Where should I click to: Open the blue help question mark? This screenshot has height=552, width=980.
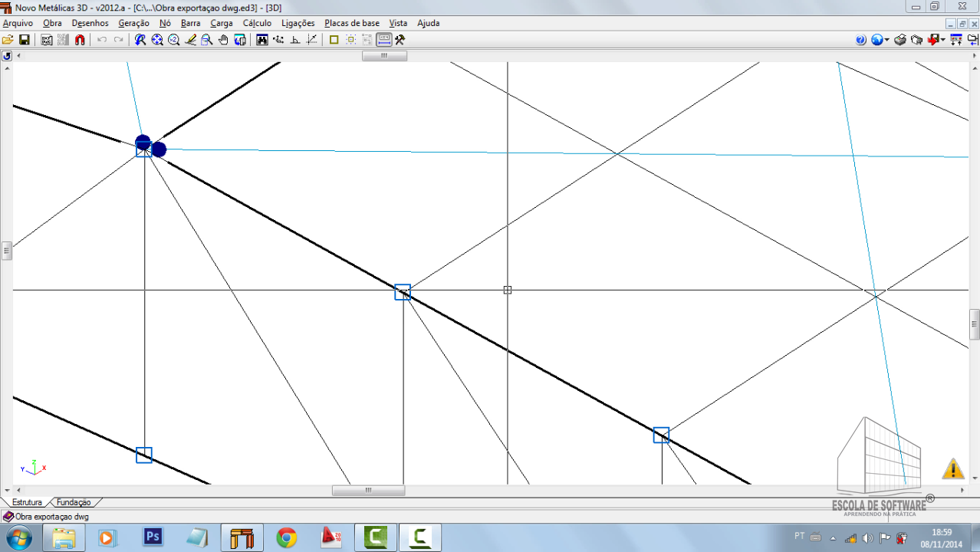(x=860, y=40)
